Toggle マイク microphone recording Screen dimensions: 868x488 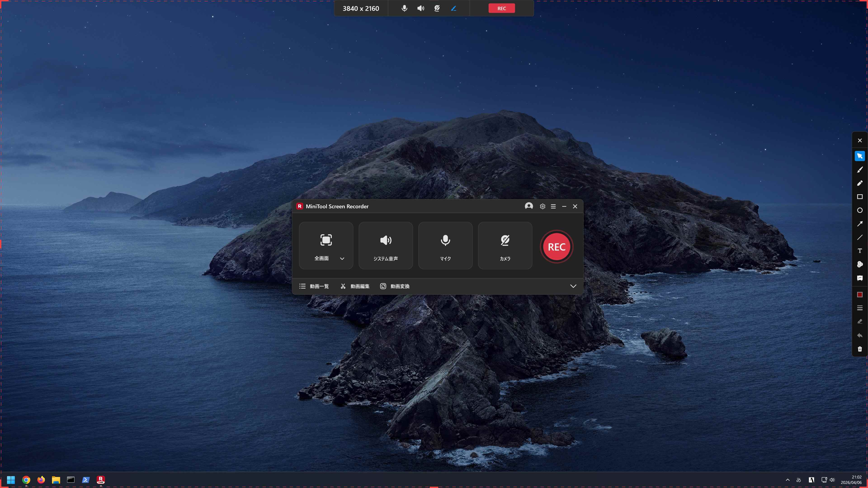point(445,246)
